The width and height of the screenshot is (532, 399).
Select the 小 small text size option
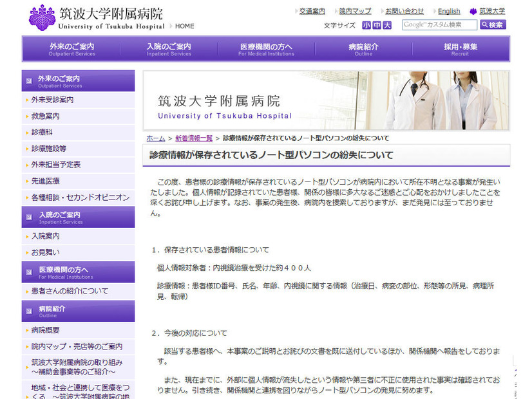click(x=365, y=24)
